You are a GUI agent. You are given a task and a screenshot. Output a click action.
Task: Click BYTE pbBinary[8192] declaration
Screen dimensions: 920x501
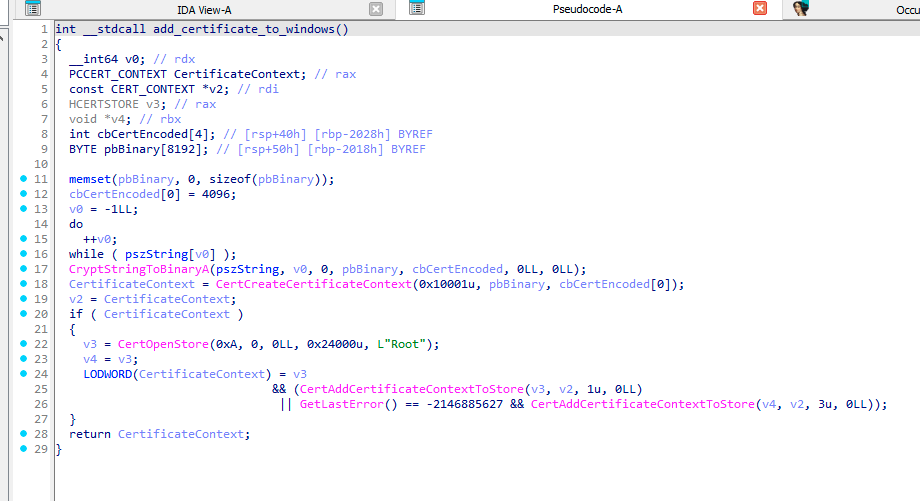tap(138, 150)
